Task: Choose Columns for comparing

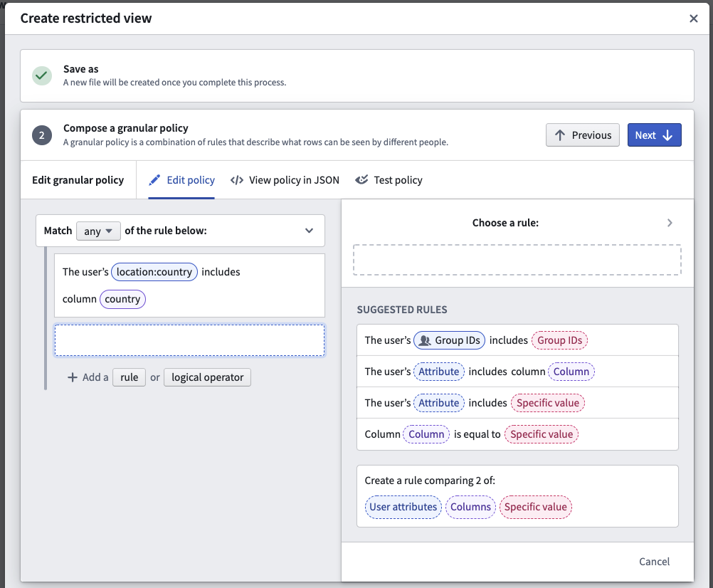Action: [x=470, y=507]
